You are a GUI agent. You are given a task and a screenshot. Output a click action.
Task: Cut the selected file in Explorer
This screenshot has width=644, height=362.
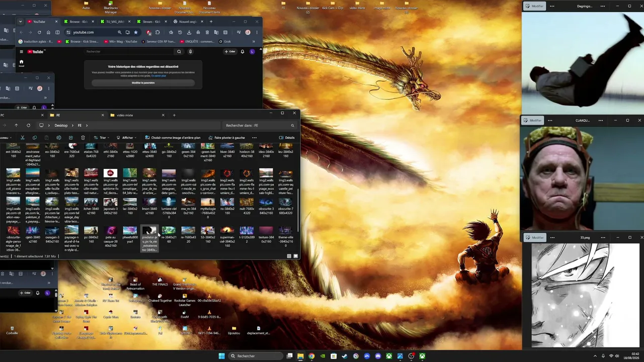coord(22,137)
